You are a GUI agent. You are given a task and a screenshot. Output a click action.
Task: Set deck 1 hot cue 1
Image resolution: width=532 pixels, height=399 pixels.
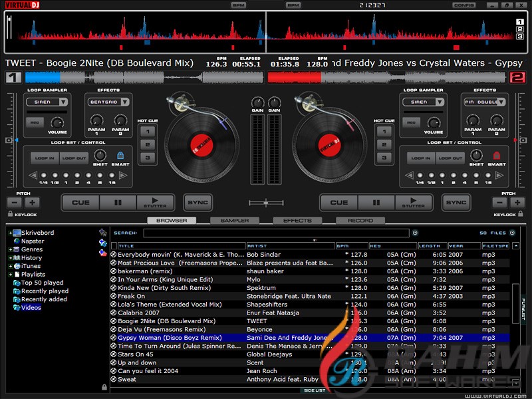coord(148,131)
